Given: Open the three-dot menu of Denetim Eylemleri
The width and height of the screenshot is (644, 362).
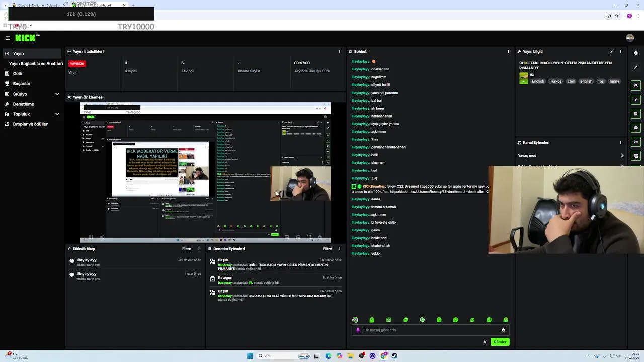Looking at the screenshot, I should coord(340,249).
